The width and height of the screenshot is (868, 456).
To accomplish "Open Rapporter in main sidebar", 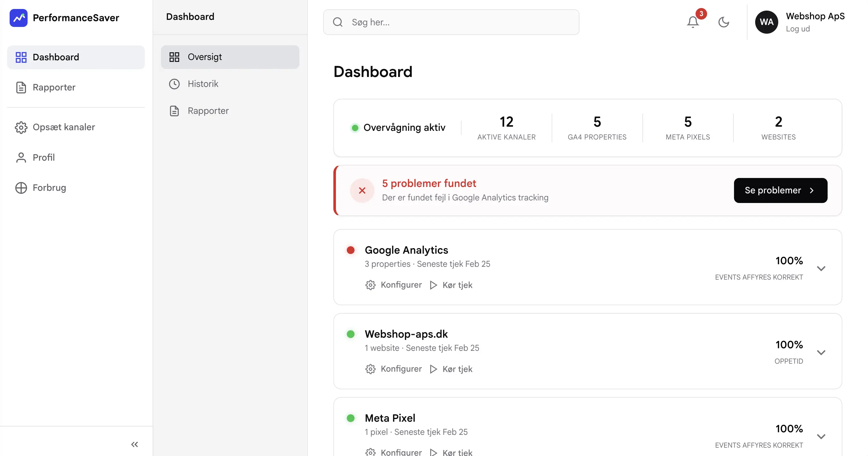I will click(x=76, y=87).
